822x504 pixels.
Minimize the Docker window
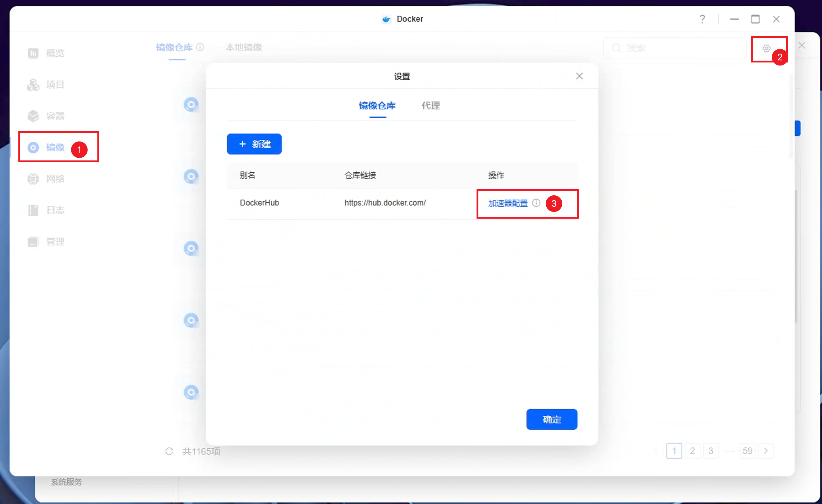click(x=734, y=19)
